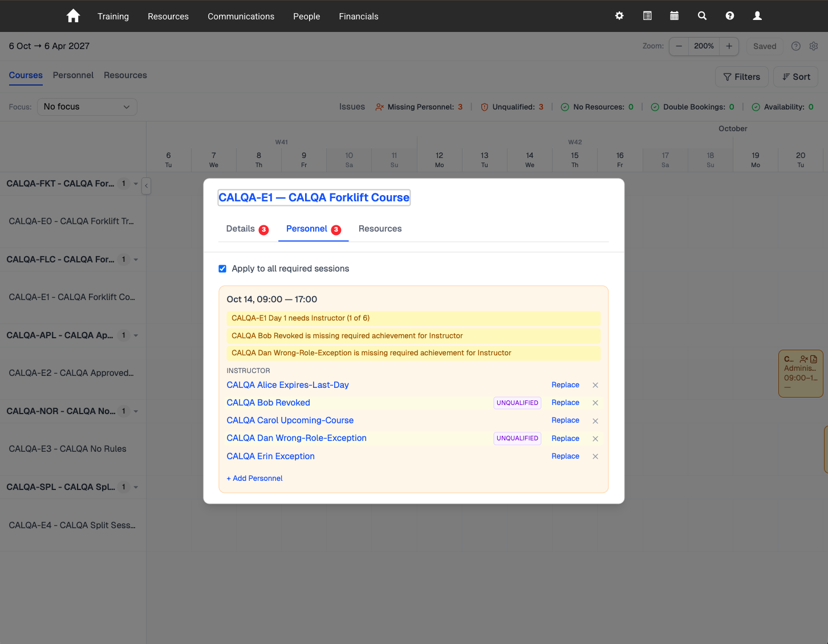This screenshot has height=644, width=828.
Task: Expand the CALQA-FLC group arrow
Action: [x=136, y=260]
